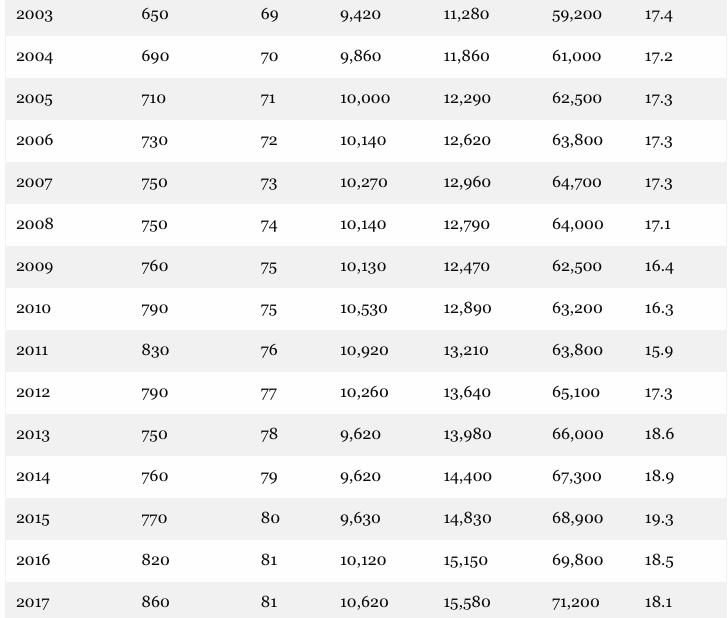
Task: Select the 71,200 cell in the 2017 row
Action: point(576,603)
